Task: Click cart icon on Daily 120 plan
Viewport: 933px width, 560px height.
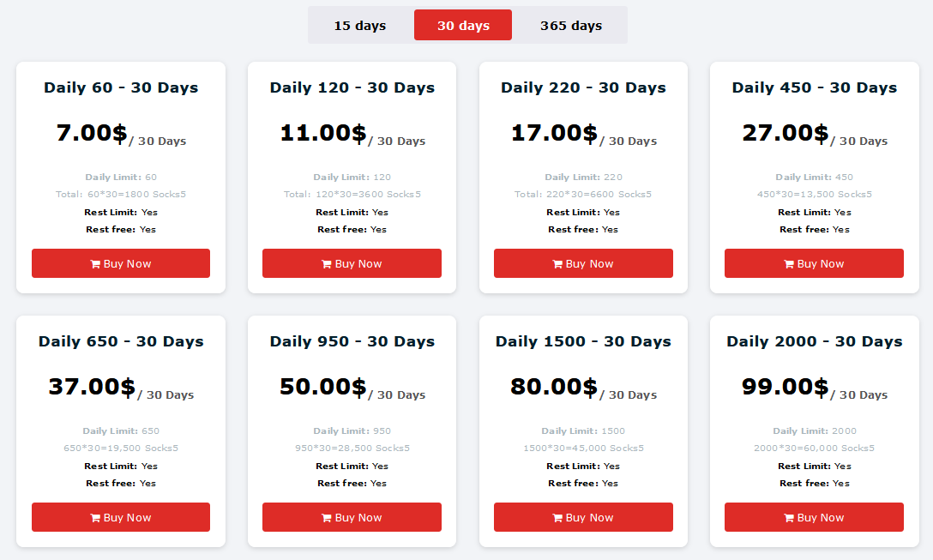Action: pos(327,264)
